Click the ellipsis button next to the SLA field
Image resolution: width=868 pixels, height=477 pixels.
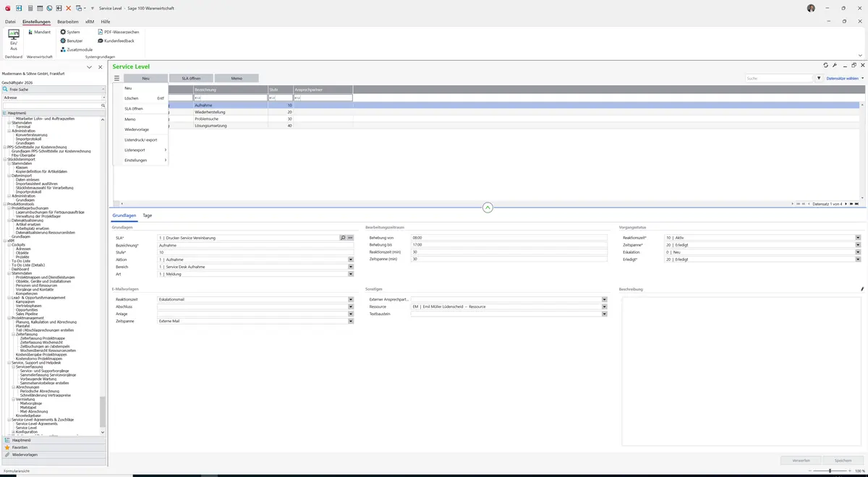(350, 237)
